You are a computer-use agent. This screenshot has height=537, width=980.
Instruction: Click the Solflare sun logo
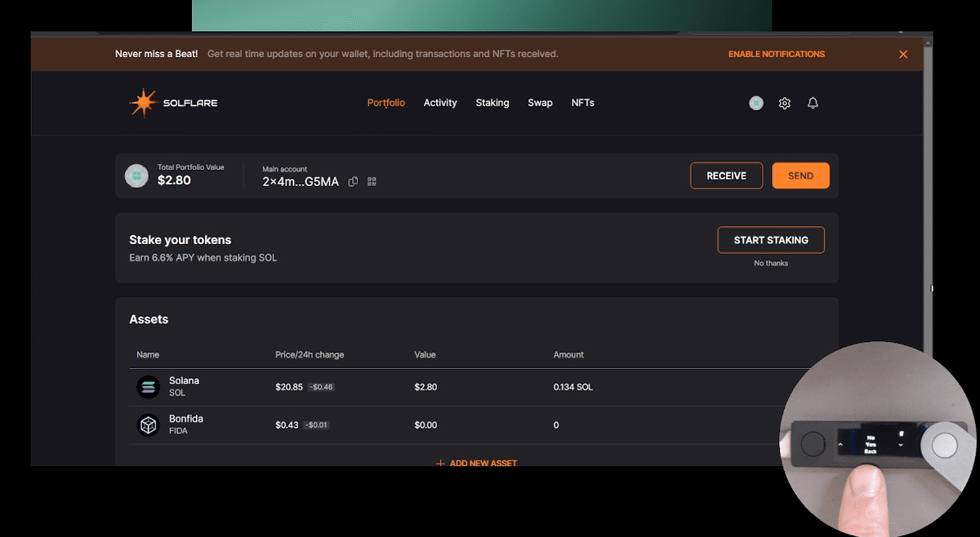tap(143, 103)
